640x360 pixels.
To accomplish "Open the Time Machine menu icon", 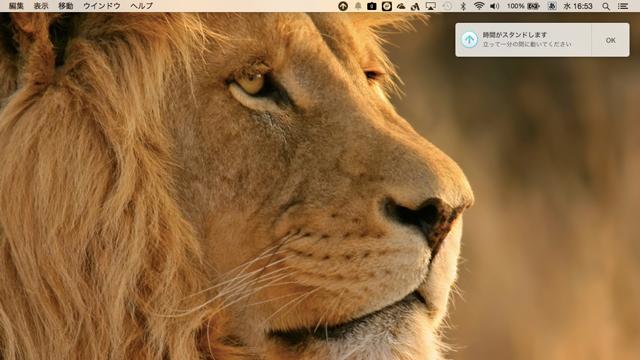I will [x=447, y=6].
